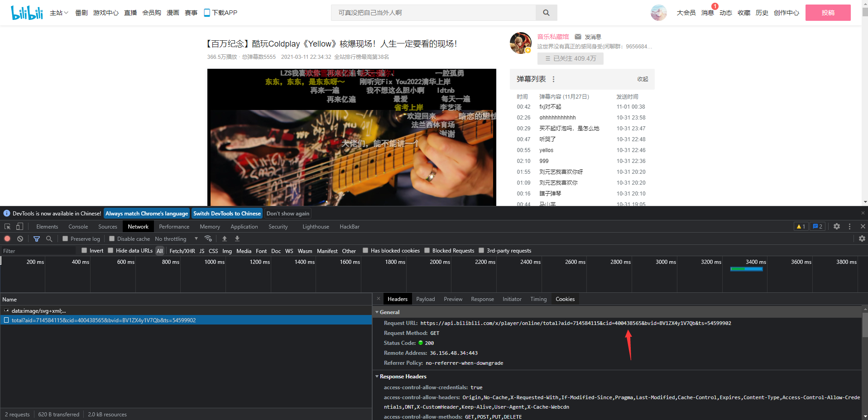The width and height of the screenshot is (868, 420).
Task: Toggle the Invert filter checkbox
Action: (84, 250)
